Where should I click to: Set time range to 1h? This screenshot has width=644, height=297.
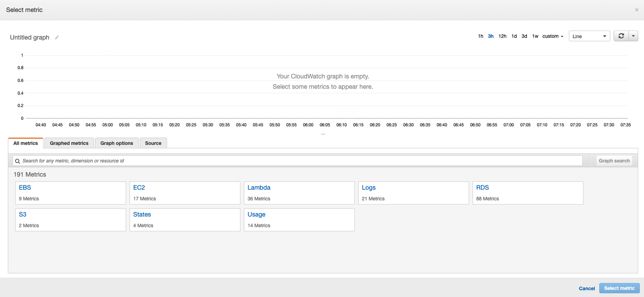[x=480, y=36]
